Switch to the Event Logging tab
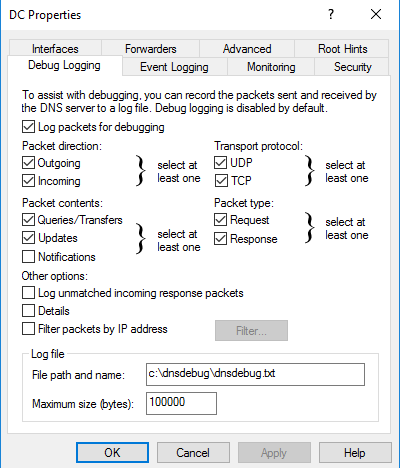Viewport: 400px width, 468px height. point(175,67)
